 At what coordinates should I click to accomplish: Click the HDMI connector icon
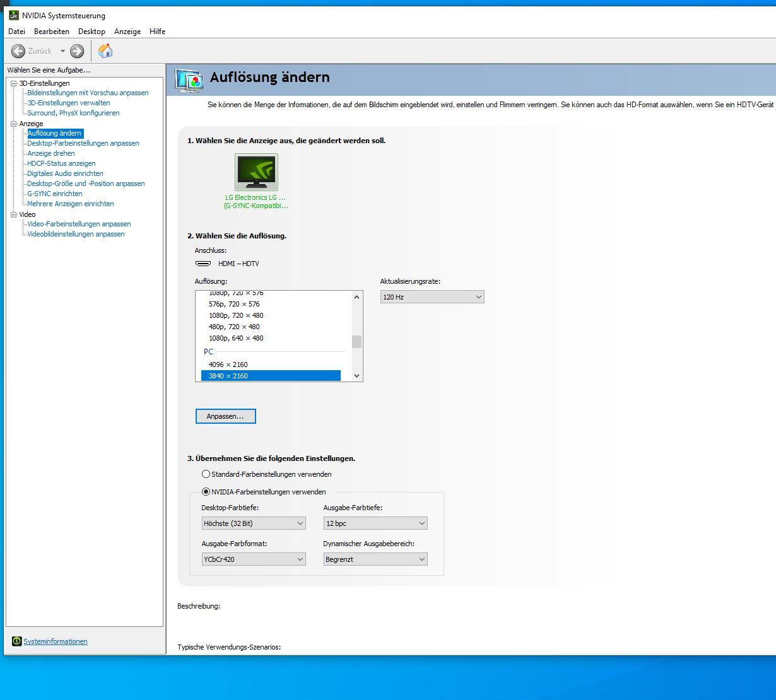203,264
